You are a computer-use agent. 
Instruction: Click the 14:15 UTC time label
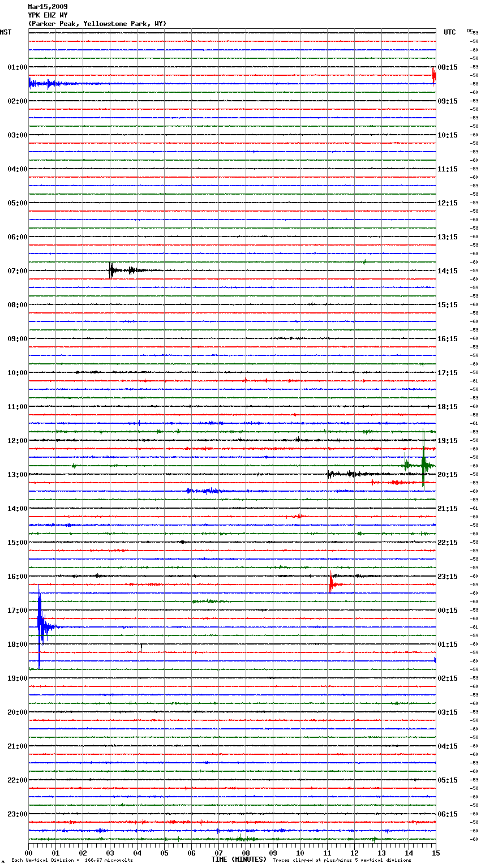pos(448,271)
